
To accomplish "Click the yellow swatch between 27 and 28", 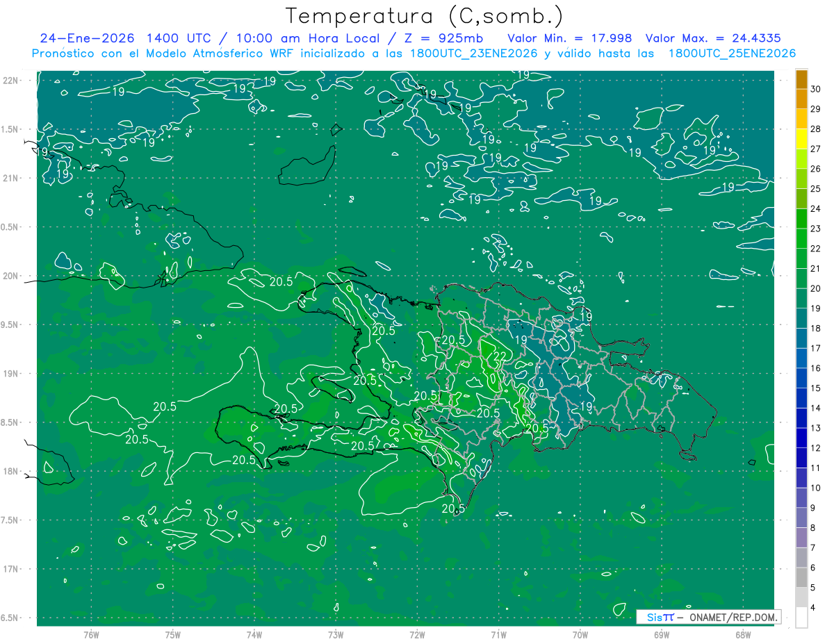I will [x=801, y=139].
